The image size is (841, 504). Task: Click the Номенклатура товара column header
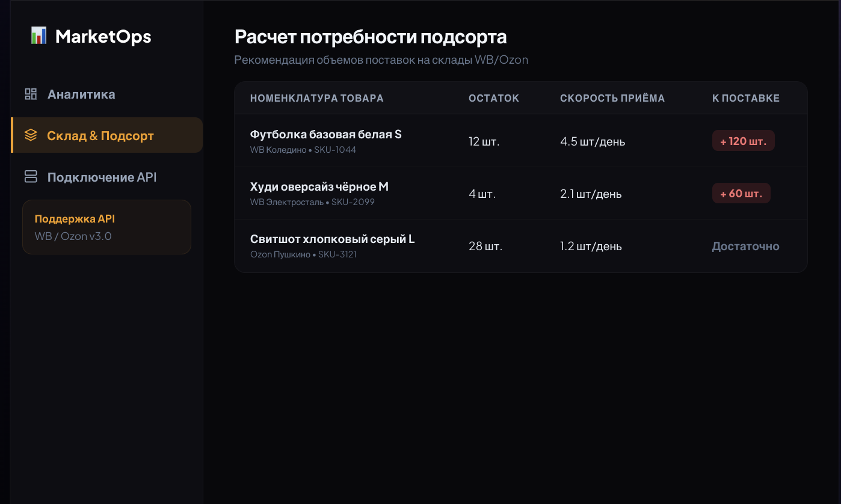click(x=316, y=98)
